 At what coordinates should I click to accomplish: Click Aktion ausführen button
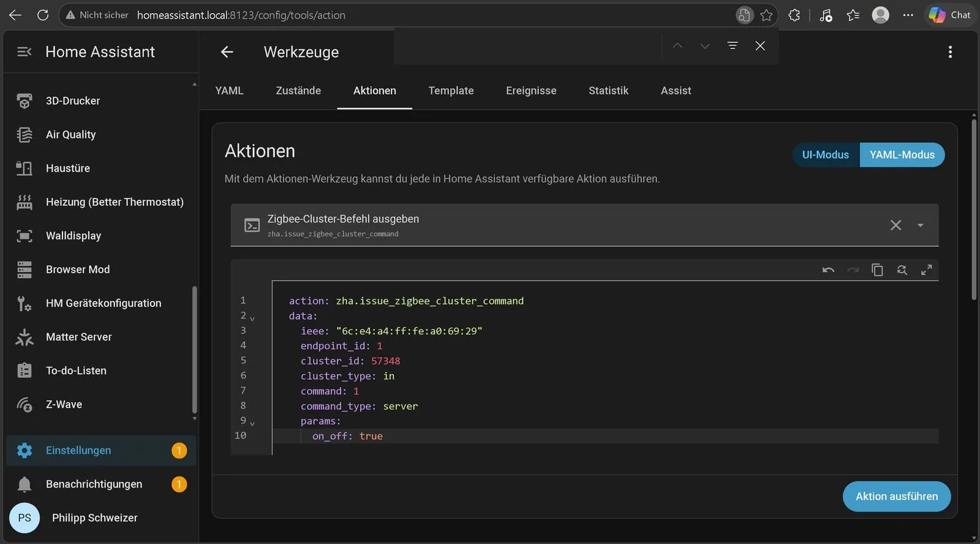coord(897,496)
